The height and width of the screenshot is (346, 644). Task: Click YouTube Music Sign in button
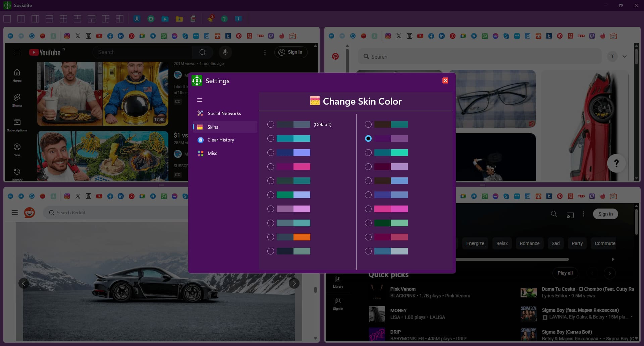[x=605, y=214]
